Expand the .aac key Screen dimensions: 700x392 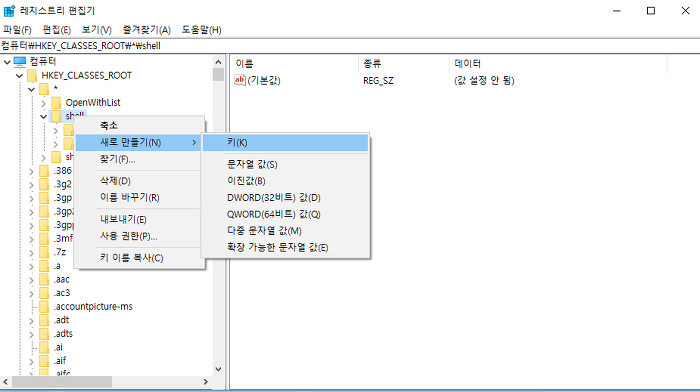(31, 280)
